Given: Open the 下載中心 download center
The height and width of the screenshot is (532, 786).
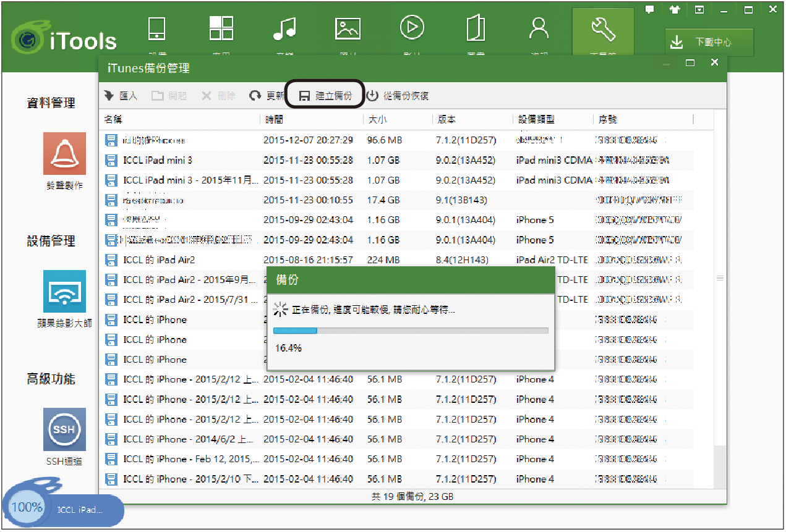Looking at the screenshot, I should tap(709, 42).
